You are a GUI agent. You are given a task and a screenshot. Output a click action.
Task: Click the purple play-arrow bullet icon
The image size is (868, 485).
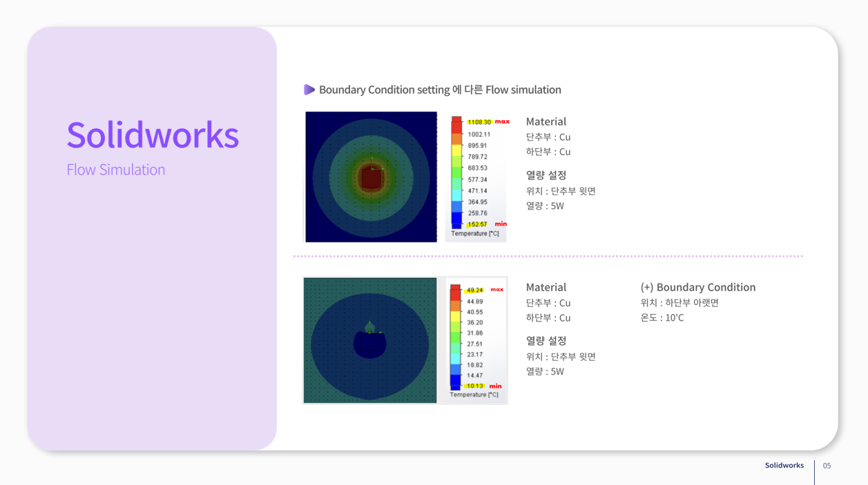tap(309, 90)
